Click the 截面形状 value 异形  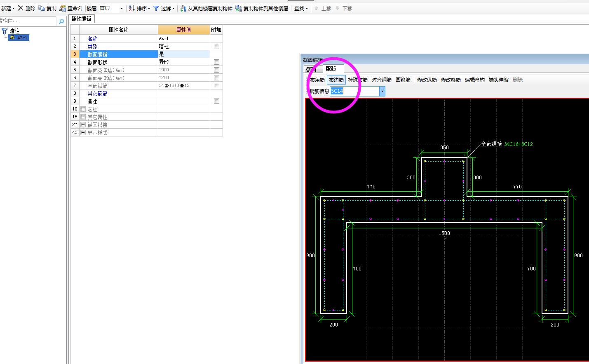click(x=184, y=62)
